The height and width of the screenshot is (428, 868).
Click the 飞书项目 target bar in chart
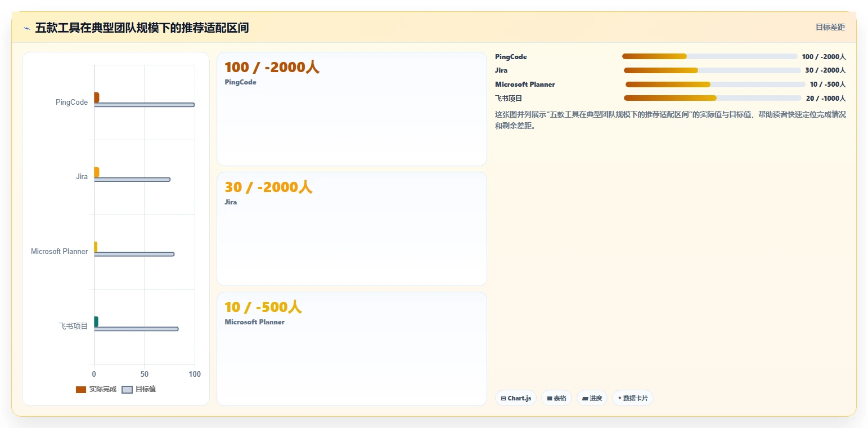(136, 329)
